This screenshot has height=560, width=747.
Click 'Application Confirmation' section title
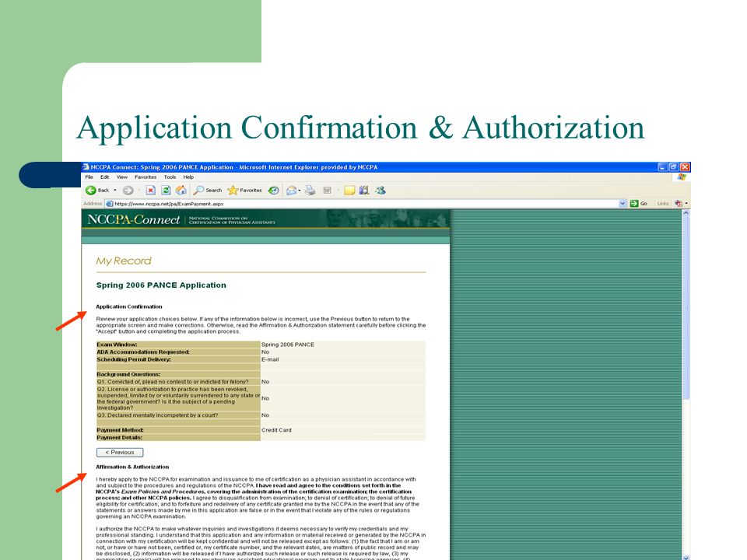click(129, 306)
